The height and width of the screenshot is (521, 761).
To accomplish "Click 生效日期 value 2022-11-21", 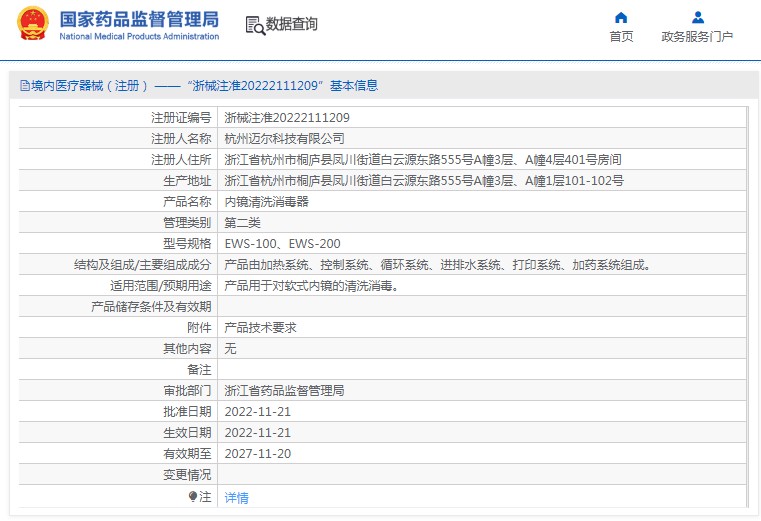I will (x=258, y=433).
